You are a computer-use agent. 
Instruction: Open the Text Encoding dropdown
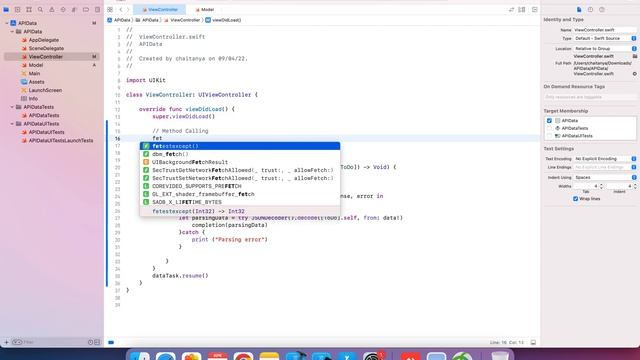(605, 158)
